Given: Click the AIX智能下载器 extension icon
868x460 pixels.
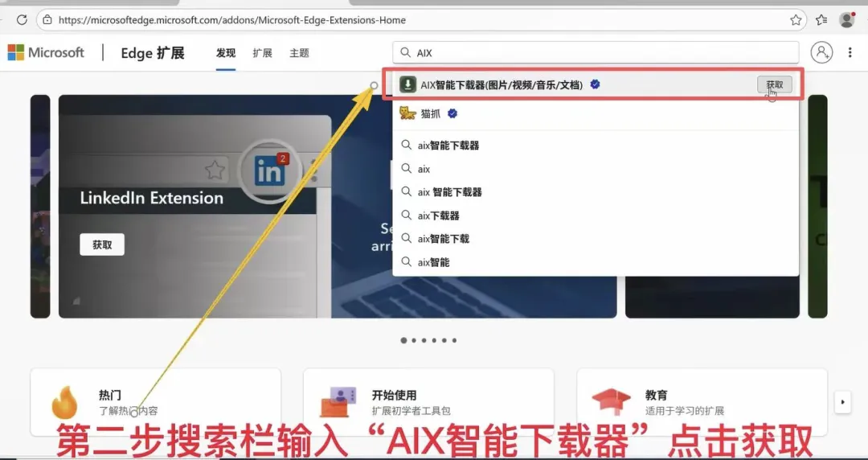Looking at the screenshot, I should pos(408,84).
